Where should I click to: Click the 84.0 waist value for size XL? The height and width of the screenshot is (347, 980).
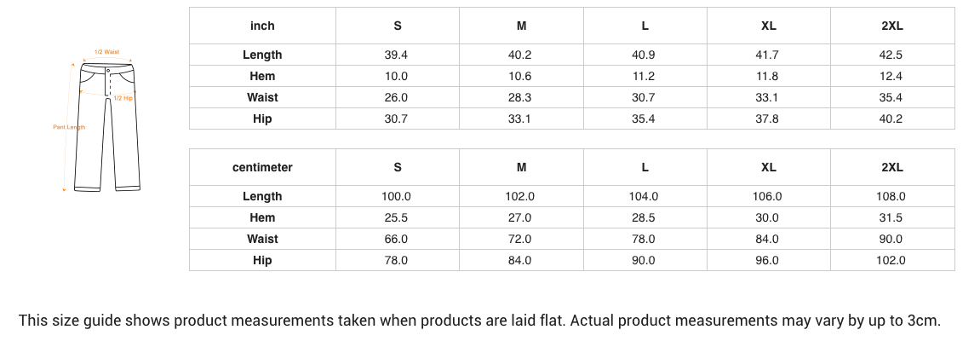pos(768,239)
